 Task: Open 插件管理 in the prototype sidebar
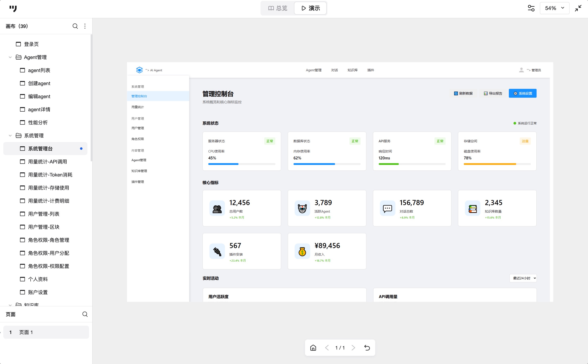tap(158, 182)
